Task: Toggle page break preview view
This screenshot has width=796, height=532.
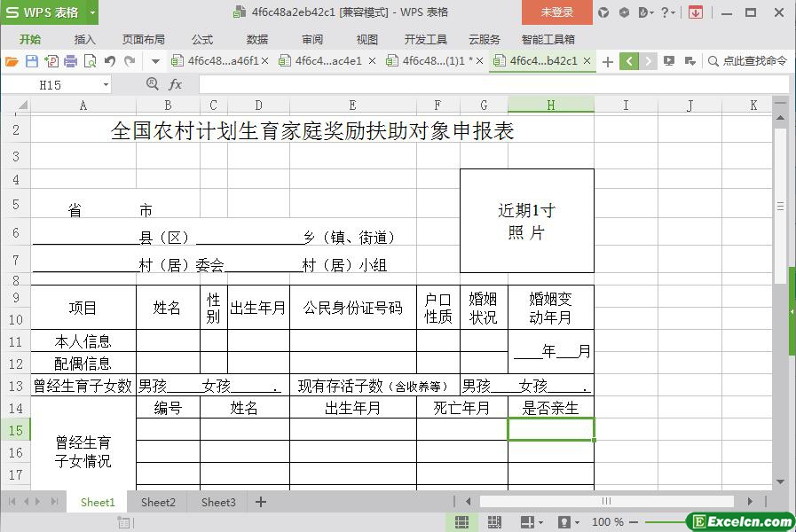Action: click(494, 522)
